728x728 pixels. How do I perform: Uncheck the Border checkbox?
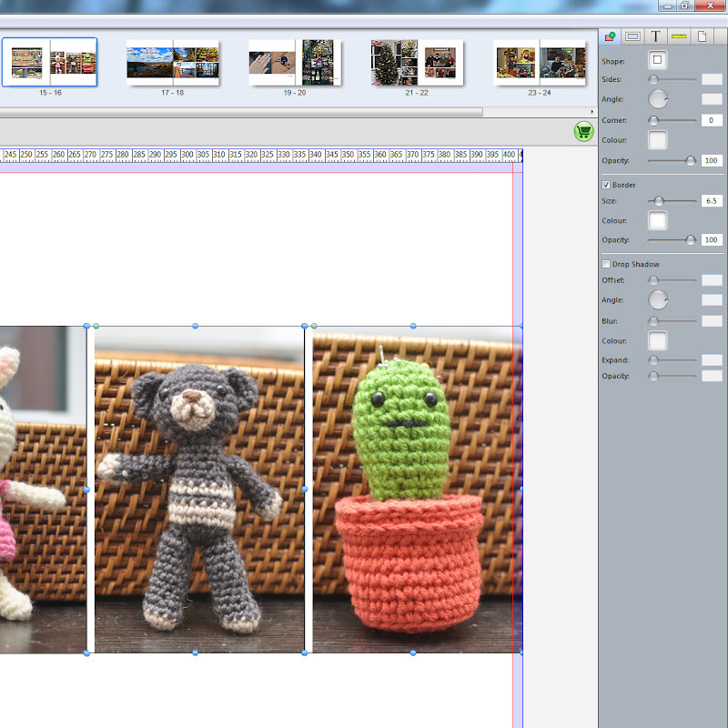pos(606,185)
